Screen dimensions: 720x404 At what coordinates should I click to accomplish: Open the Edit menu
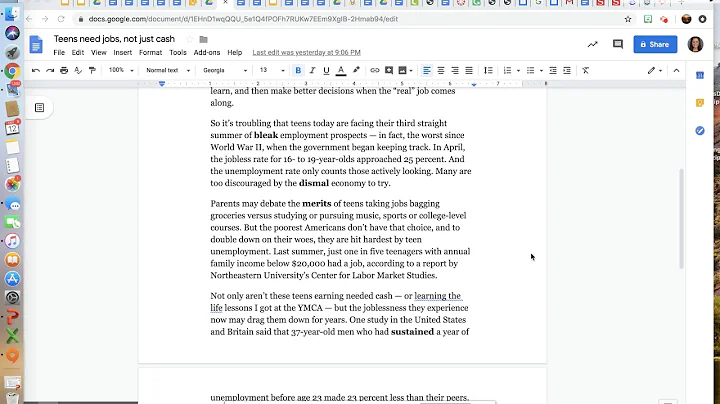(78, 52)
